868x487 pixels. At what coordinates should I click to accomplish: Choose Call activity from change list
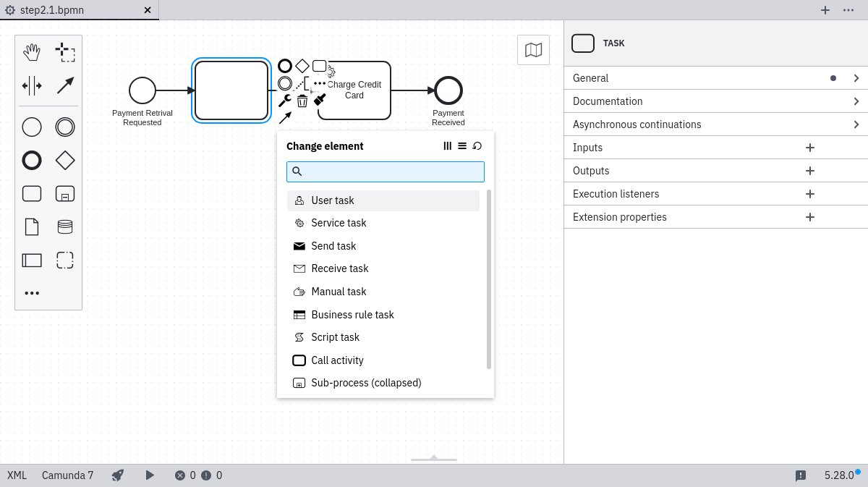[383, 360]
